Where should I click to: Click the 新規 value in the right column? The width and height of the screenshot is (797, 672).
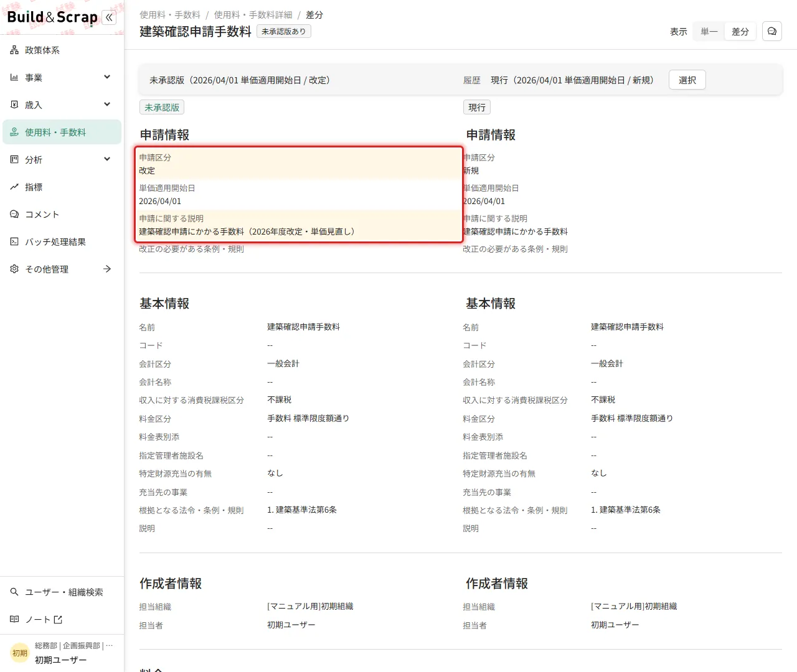(471, 170)
